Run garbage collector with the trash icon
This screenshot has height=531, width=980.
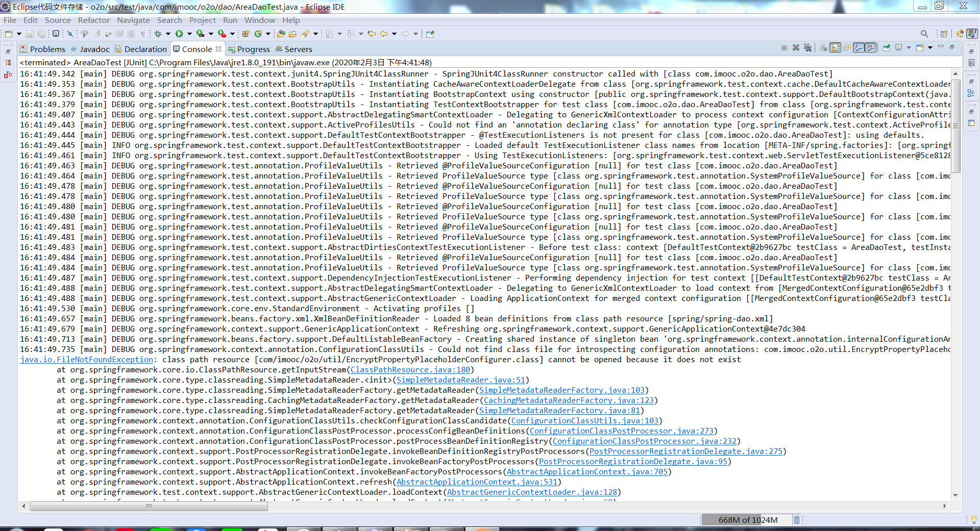pos(796,520)
